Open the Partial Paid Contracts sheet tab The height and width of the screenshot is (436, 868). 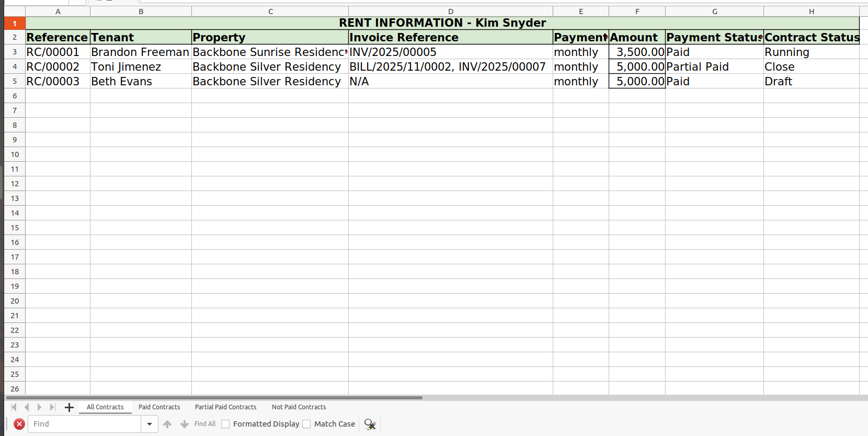225,407
